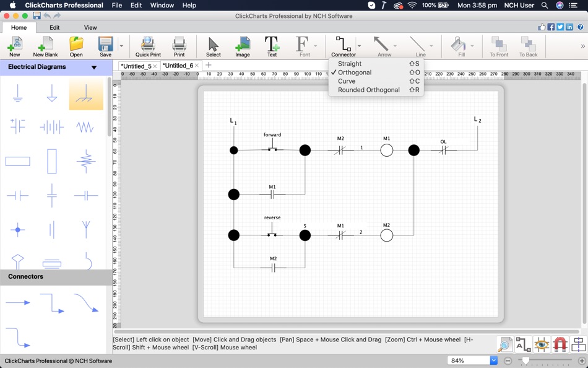Toggle snap to grid magnet icon
The image size is (588, 368).
tap(560, 344)
